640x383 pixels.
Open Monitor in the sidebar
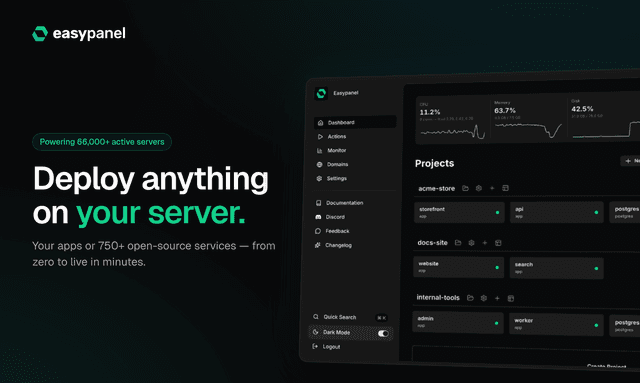pos(336,150)
